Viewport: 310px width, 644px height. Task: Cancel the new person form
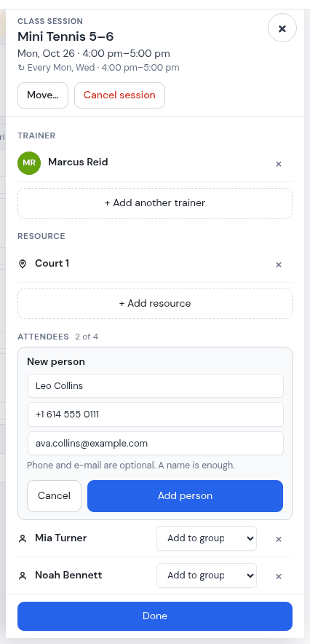pos(54,495)
